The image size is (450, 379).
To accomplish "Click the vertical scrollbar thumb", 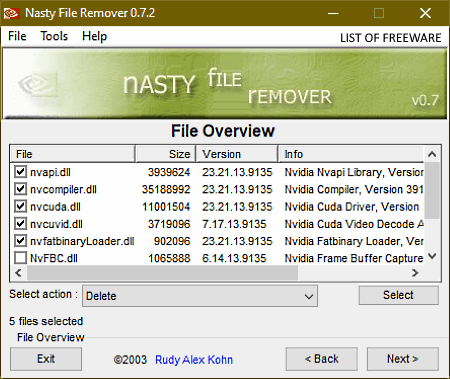I will coord(432,190).
